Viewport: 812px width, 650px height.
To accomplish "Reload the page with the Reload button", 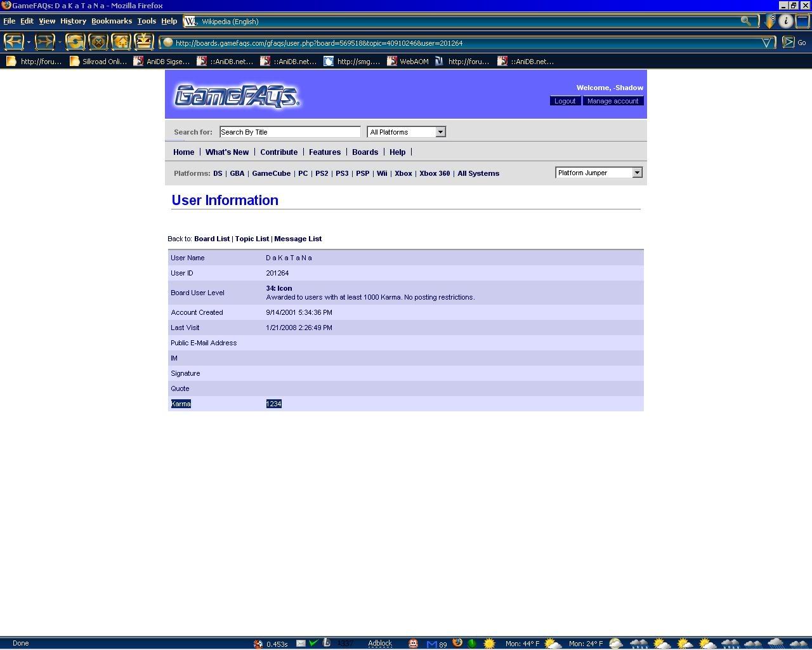I will [x=75, y=43].
